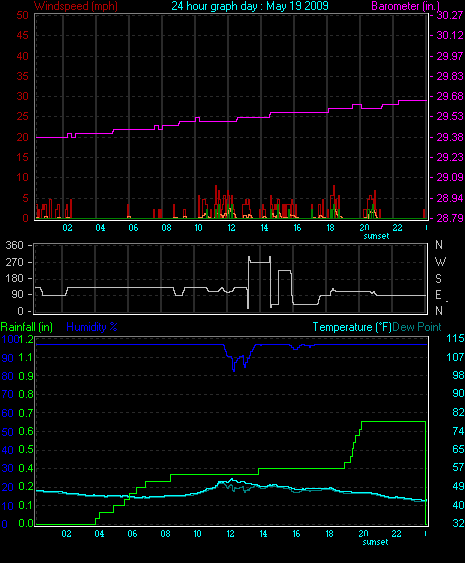Viewport: 465px width, 563px height.
Task: Click the S compass label on direction graph
Action: click(x=438, y=279)
